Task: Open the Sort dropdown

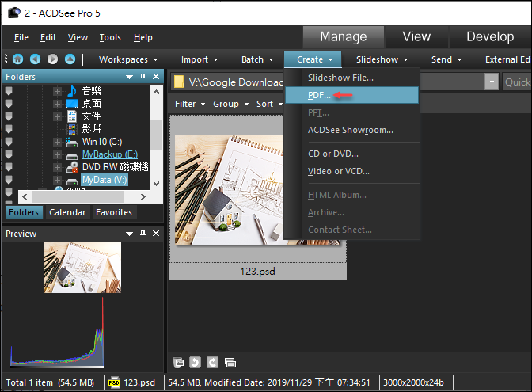Action: 269,104
